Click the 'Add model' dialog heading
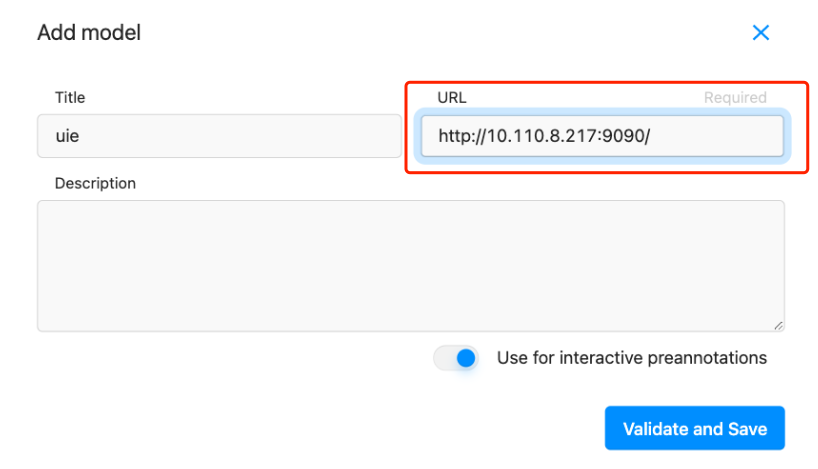The width and height of the screenshot is (818, 469). pos(89,33)
